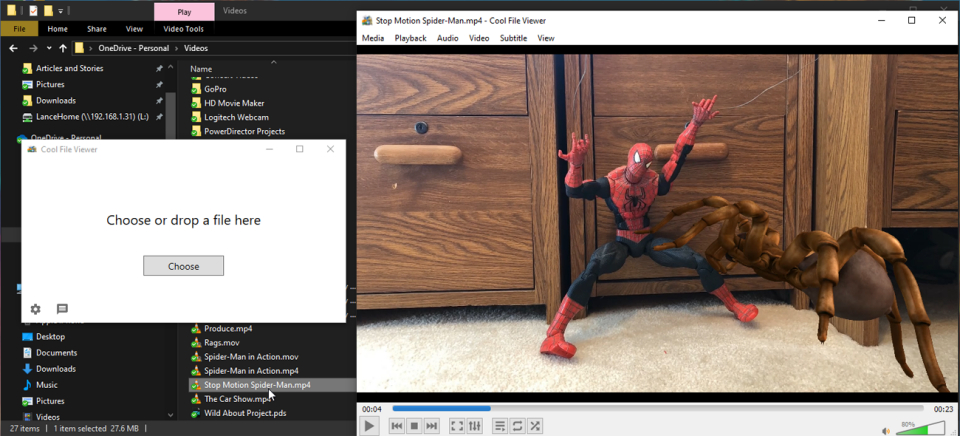Show the playlist panel
This screenshot has height=436, width=960.
(500, 426)
